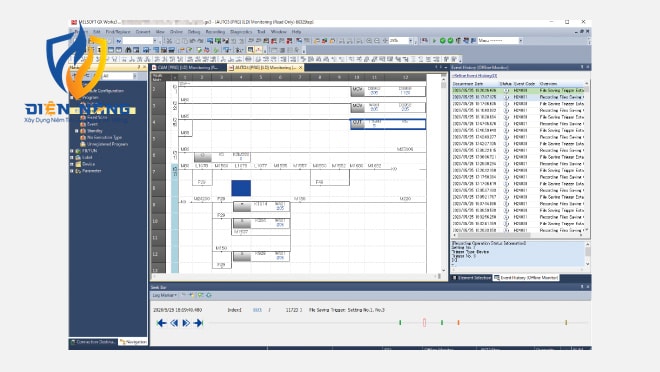This screenshot has height=372, width=660.
Task: Click the zoom in magnifier toolbar icon
Action: coord(369,40)
